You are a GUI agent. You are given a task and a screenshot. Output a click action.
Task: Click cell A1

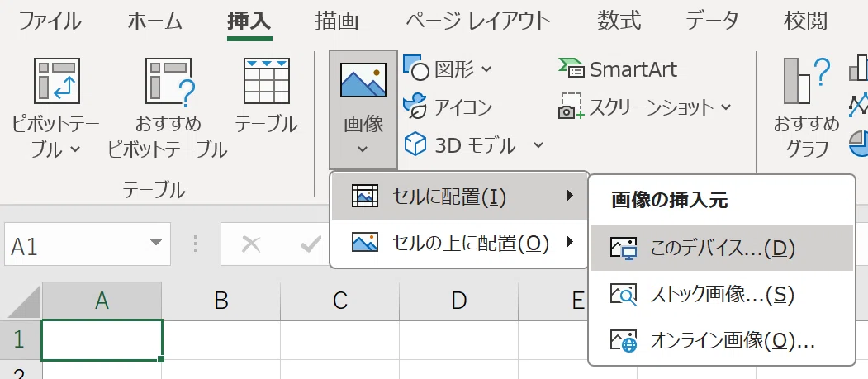[x=102, y=340]
